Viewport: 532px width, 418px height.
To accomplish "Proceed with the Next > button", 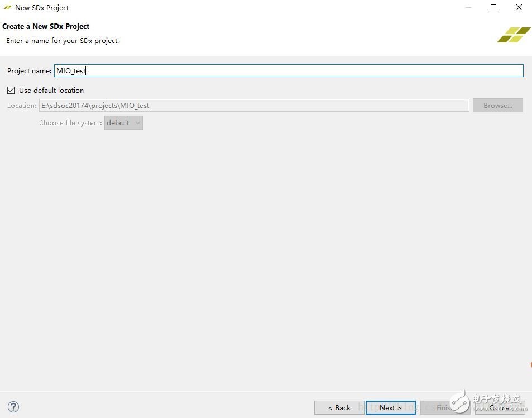I will point(390,407).
